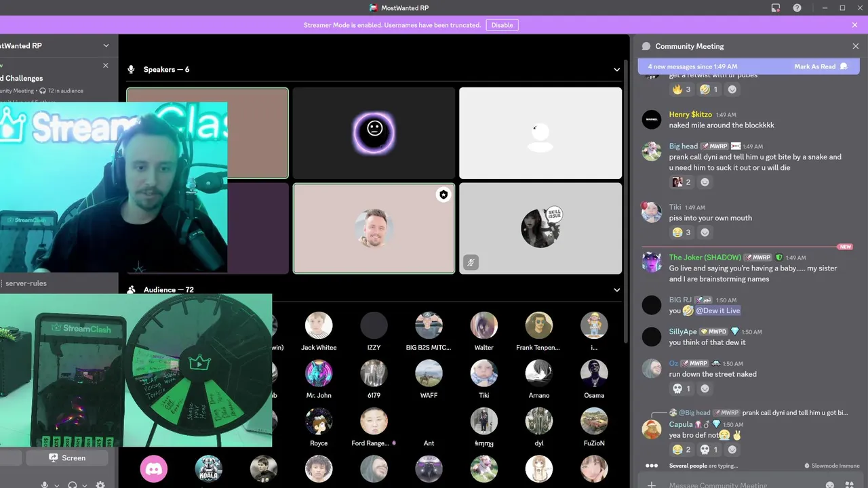Open the pink Discord logo audience avatar
Viewport: 868px width, 488px height.
click(154, 469)
